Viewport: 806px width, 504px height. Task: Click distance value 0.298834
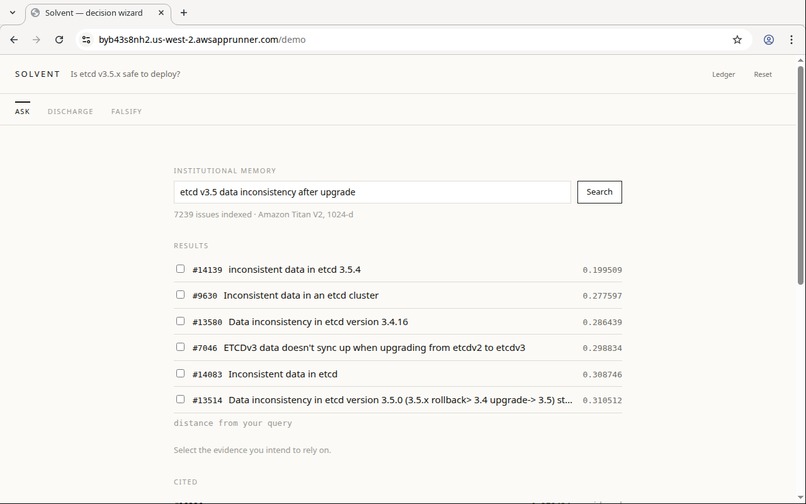pos(602,348)
